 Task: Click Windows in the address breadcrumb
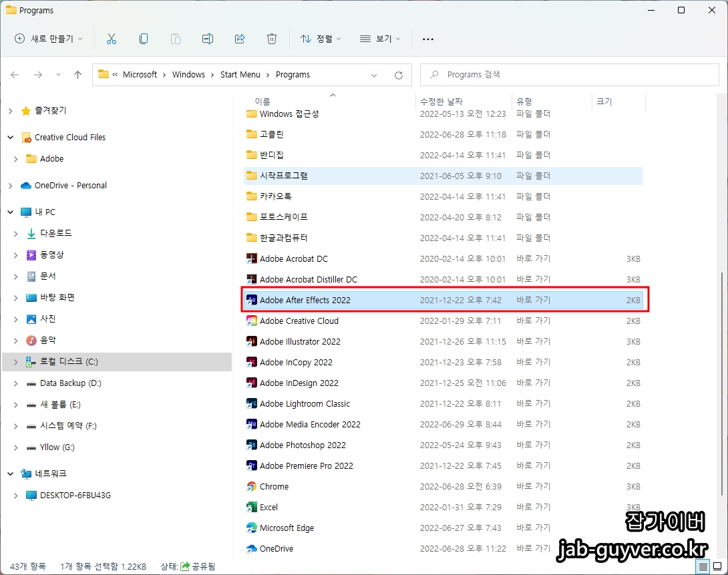coord(188,75)
